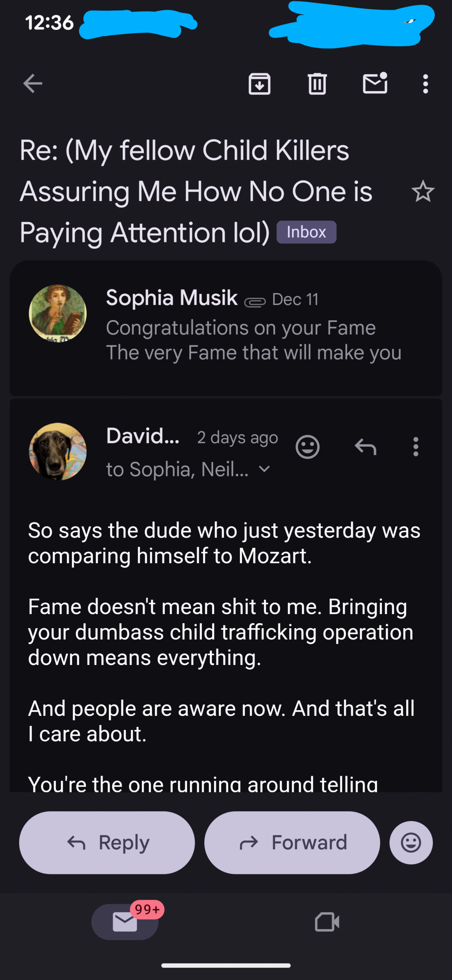452x980 pixels.
Task: Open David's message options menu
Action: coord(416,447)
